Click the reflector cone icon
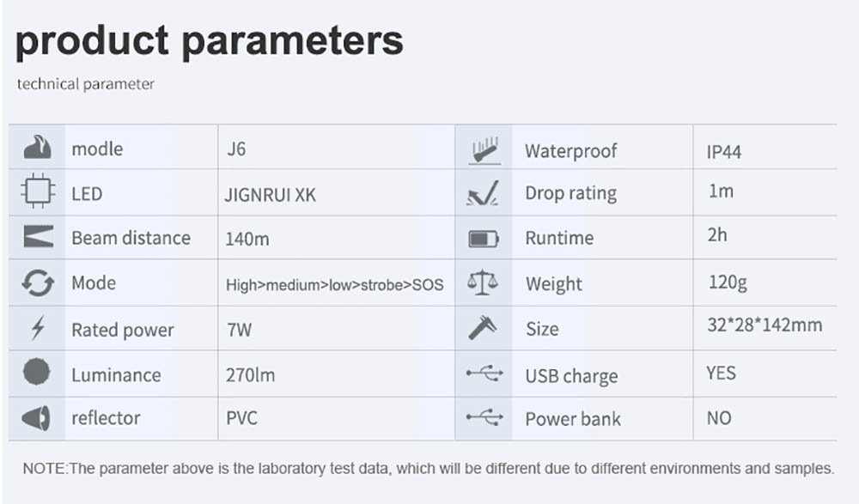 coord(37,418)
